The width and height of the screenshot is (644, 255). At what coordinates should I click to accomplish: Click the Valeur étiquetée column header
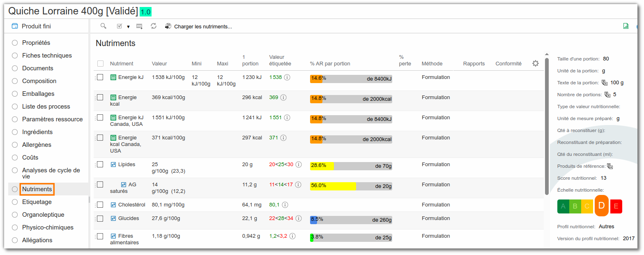(x=280, y=60)
